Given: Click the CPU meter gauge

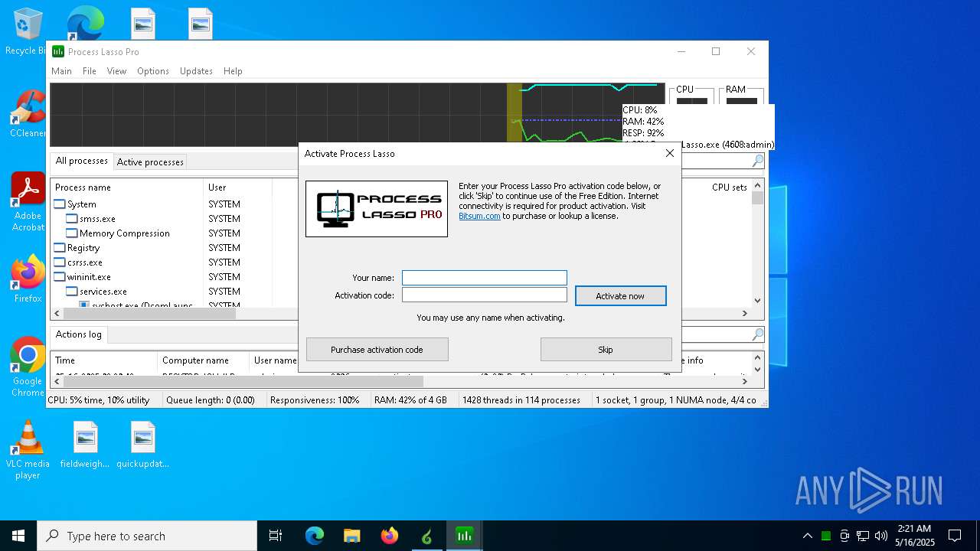Looking at the screenshot, I should (691, 96).
